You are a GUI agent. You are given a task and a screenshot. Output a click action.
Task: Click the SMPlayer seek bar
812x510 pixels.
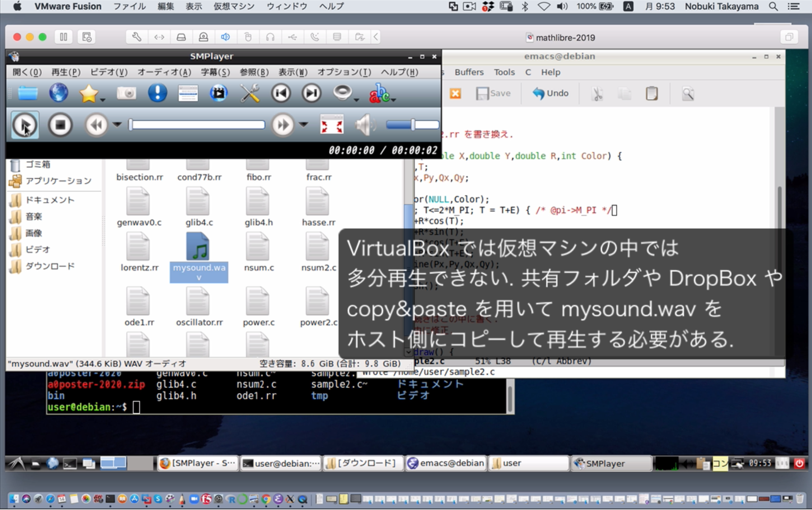[x=197, y=125]
